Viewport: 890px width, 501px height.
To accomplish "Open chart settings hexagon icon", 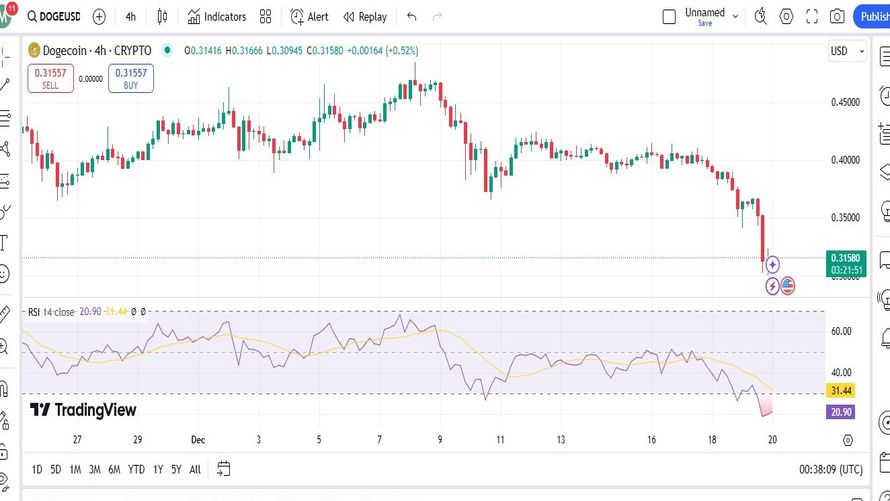I will coord(786,16).
